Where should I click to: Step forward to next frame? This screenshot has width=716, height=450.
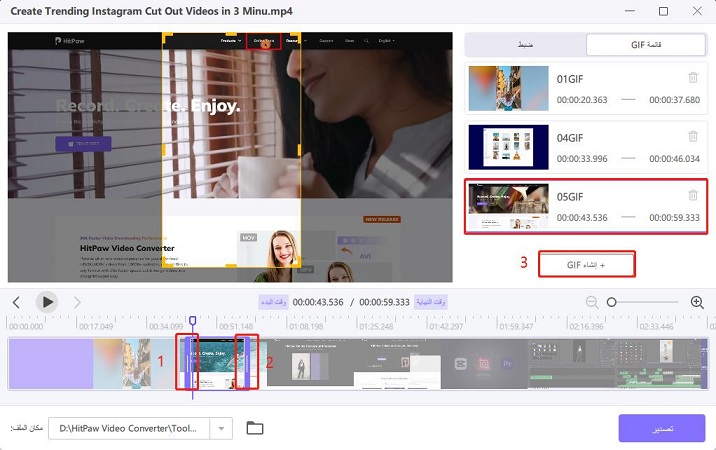(77, 302)
